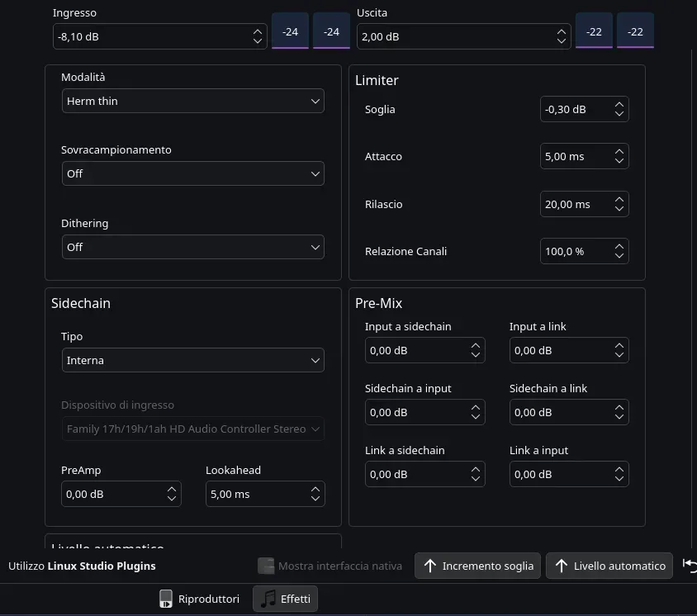
Task: Raise Lookahead with its up arrow
Action: (315, 489)
